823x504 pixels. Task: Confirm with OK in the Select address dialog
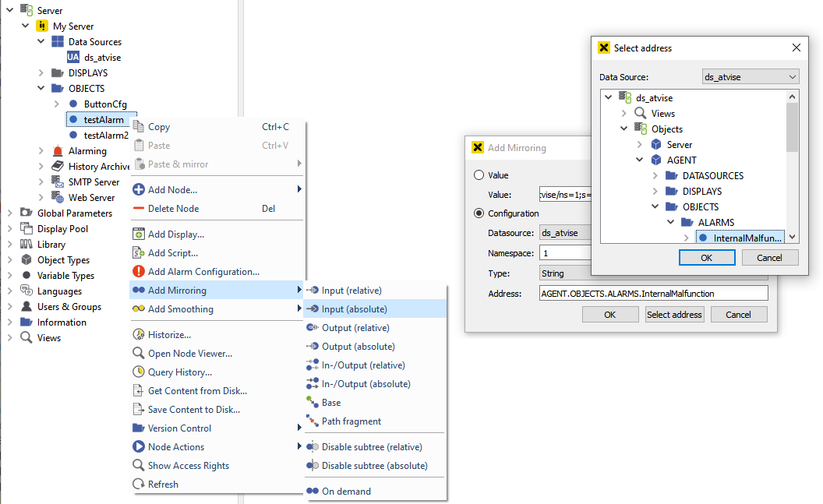point(707,257)
